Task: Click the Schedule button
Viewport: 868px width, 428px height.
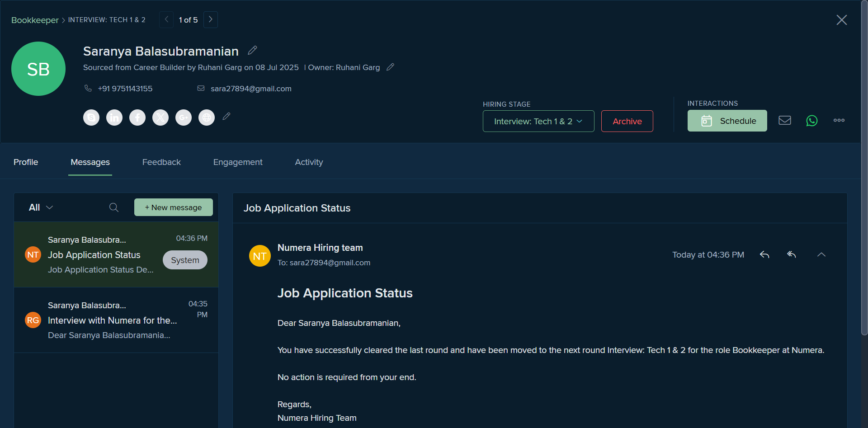Action: (x=727, y=121)
